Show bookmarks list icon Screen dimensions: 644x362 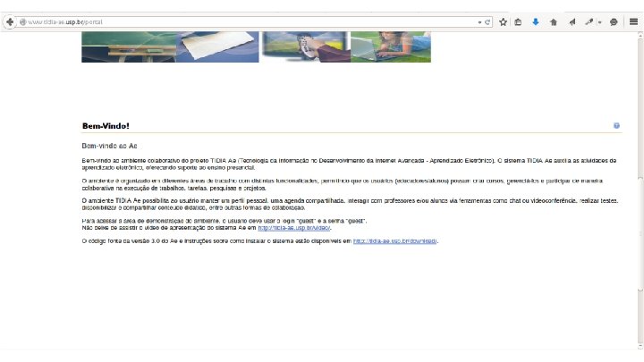tap(518, 22)
